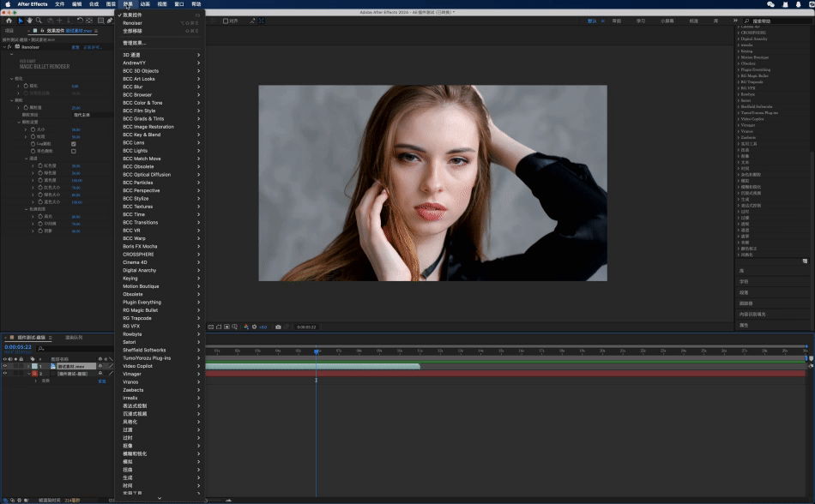Switch to the 学习 workspace
The height and width of the screenshot is (504, 815).
click(641, 21)
